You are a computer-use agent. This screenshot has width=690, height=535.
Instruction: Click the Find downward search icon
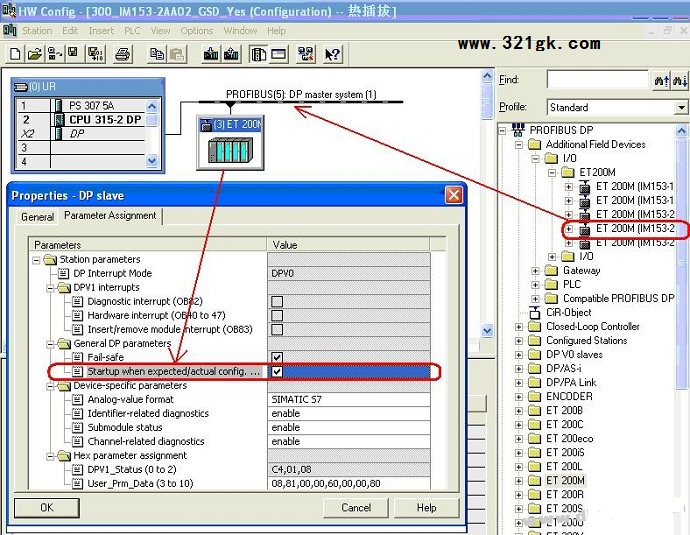click(680, 81)
